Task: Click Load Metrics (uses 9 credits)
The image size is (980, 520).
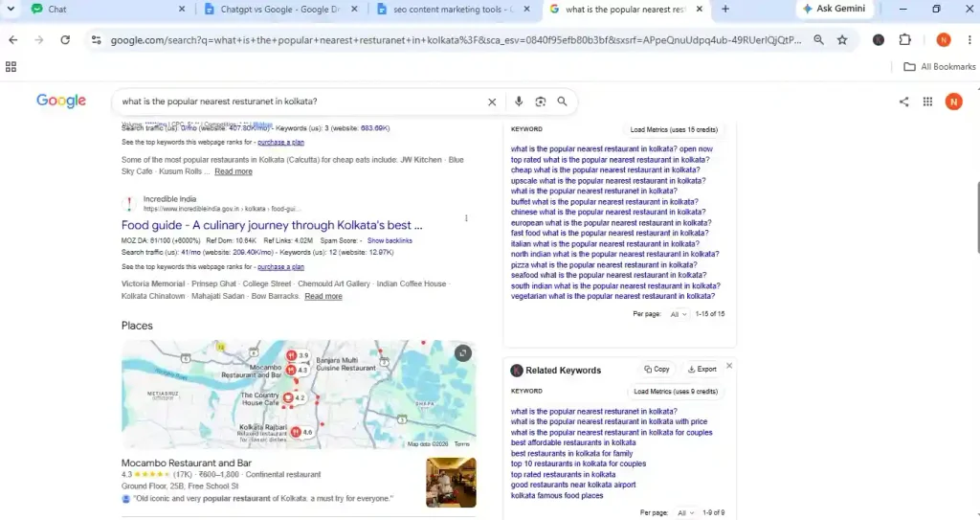Action: [x=676, y=392]
